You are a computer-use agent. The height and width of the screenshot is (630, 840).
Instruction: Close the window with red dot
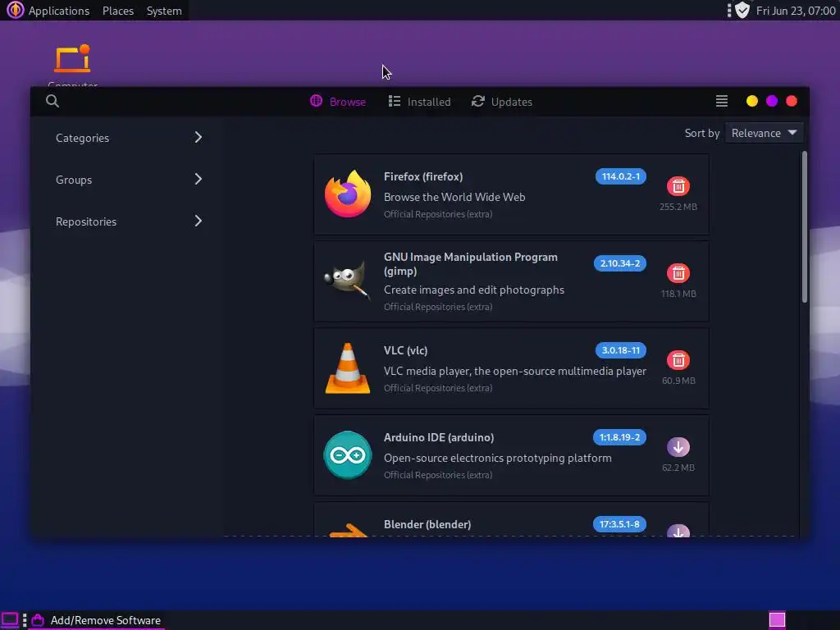[792, 101]
